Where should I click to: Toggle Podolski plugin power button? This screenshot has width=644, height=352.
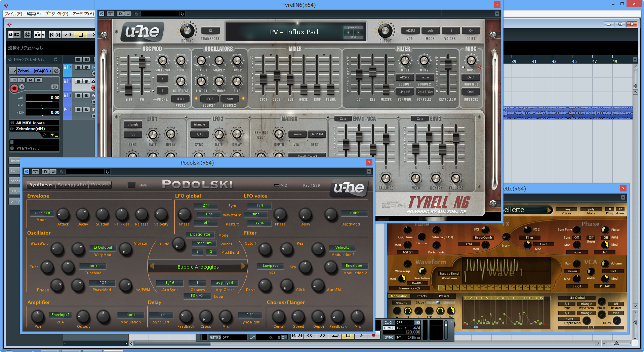click(27, 172)
